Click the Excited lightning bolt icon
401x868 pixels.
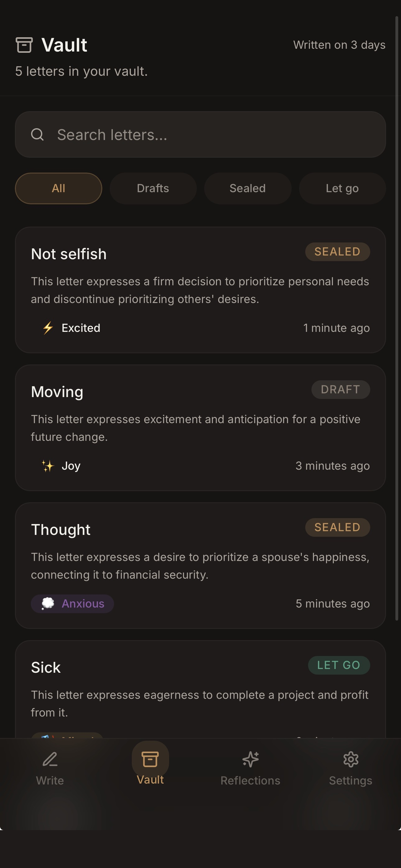pyautogui.click(x=48, y=328)
